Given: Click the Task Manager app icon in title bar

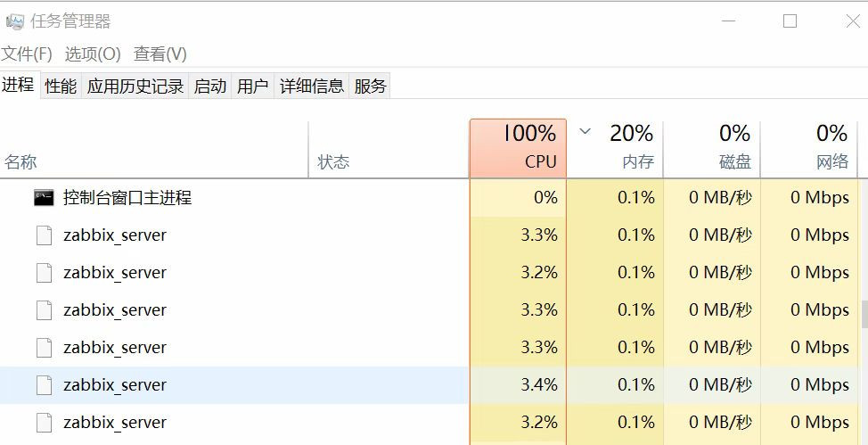Looking at the screenshot, I should (x=14, y=21).
